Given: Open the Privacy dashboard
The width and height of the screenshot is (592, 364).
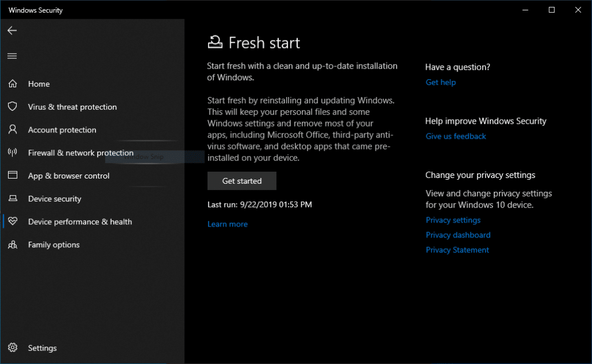Looking at the screenshot, I should [458, 235].
